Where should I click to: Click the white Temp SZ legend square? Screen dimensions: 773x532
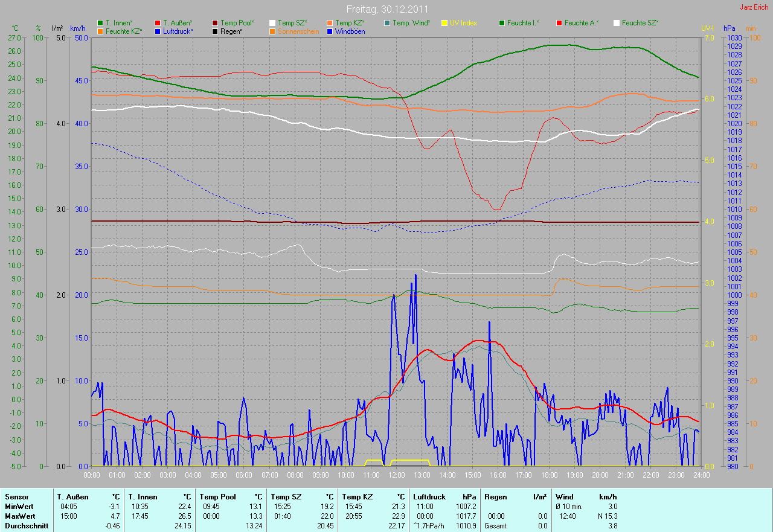tap(272, 23)
